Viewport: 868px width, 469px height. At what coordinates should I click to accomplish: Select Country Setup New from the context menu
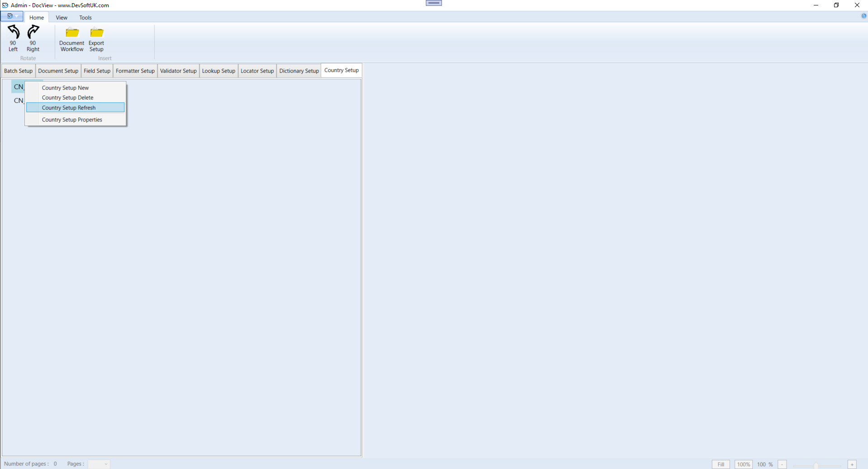pyautogui.click(x=65, y=87)
